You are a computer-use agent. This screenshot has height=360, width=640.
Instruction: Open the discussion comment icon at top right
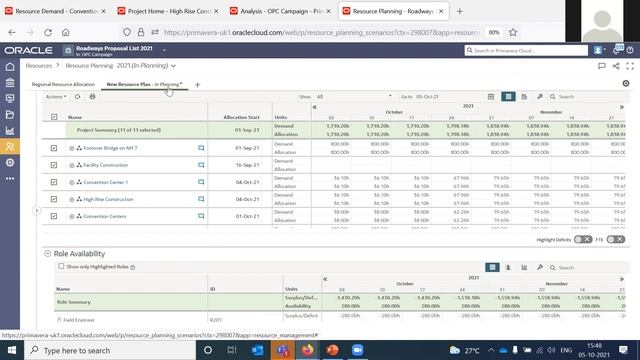point(602,66)
